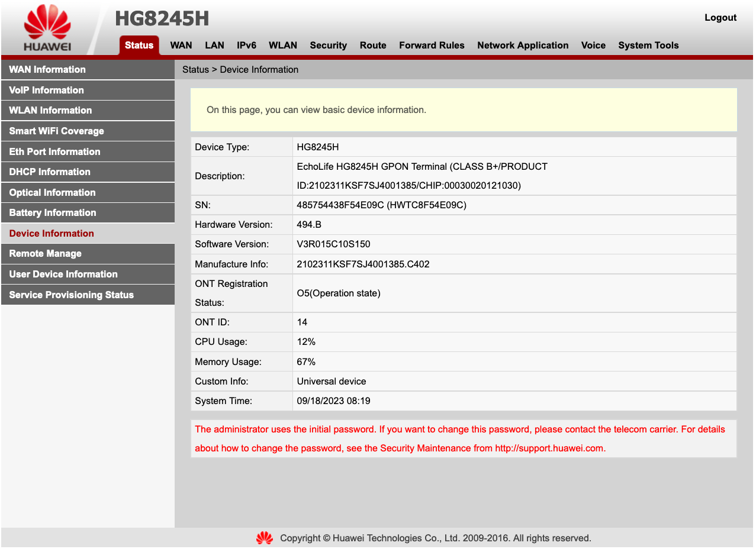The width and height of the screenshot is (756, 549).
Task: Click the serial number value text
Action: pos(381,205)
